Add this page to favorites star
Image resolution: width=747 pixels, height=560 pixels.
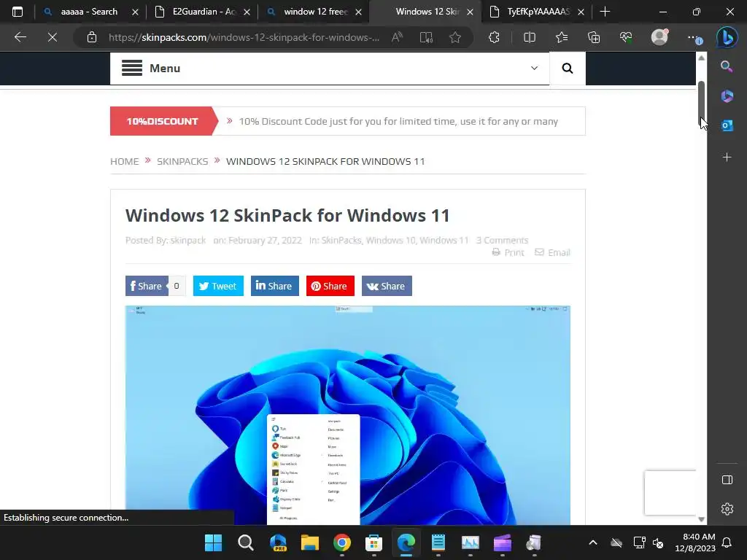455,37
